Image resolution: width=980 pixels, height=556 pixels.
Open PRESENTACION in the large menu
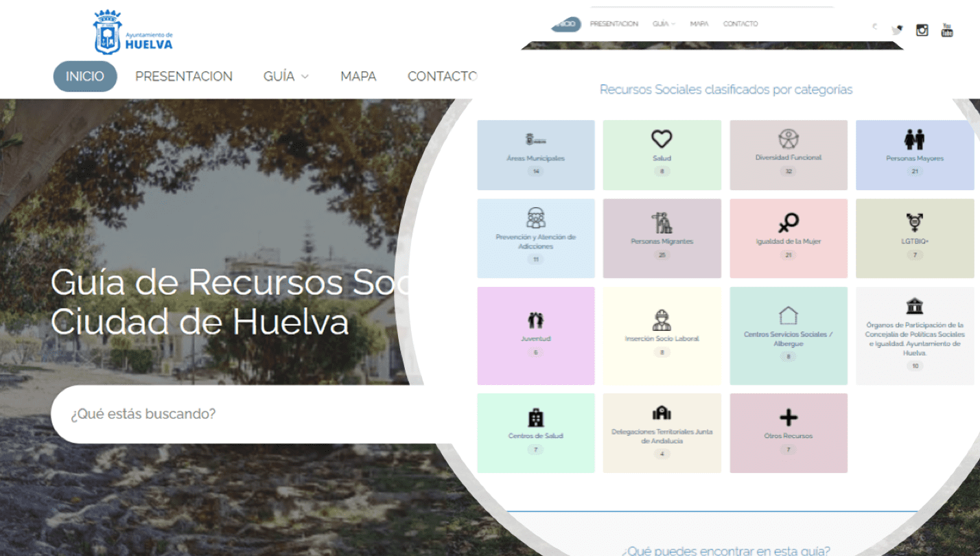(184, 76)
